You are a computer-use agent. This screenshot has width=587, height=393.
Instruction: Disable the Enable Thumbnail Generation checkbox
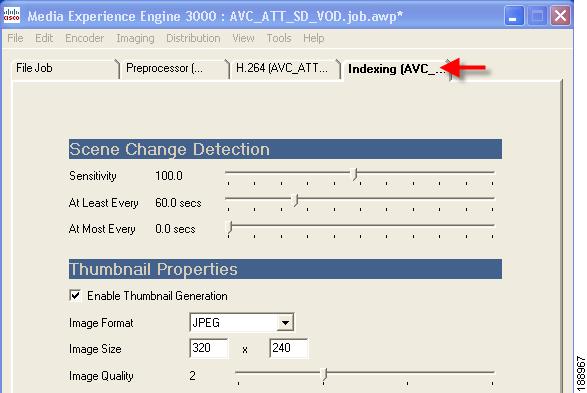click(x=75, y=295)
